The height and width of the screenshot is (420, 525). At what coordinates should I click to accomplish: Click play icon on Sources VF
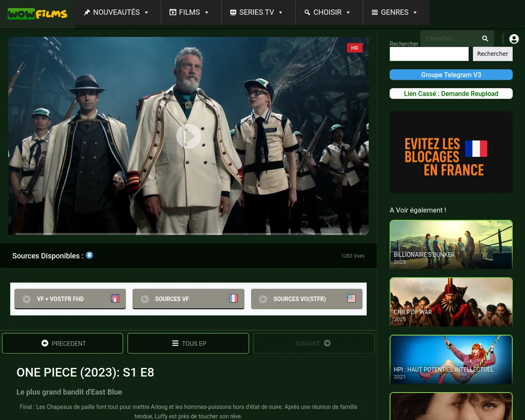coord(145,299)
